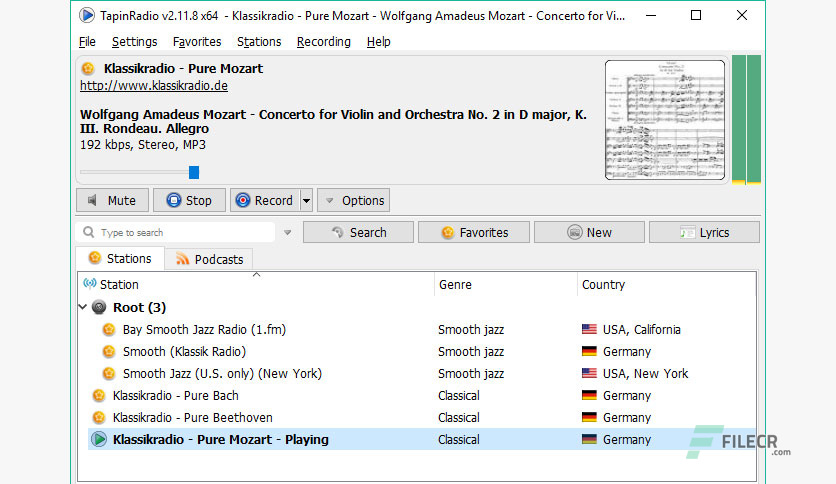Click the New stations button
Image resolution: width=836 pixels, height=484 pixels.
click(589, 232)
